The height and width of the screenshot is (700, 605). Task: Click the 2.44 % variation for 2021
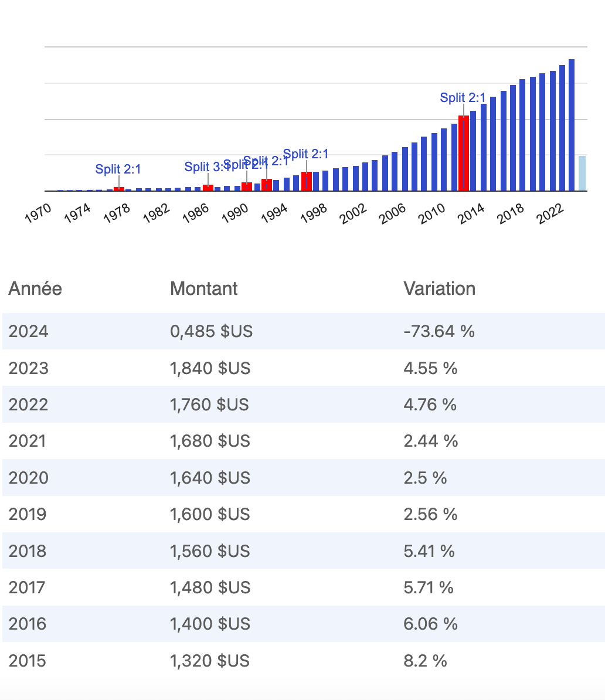tap(430, 441)
